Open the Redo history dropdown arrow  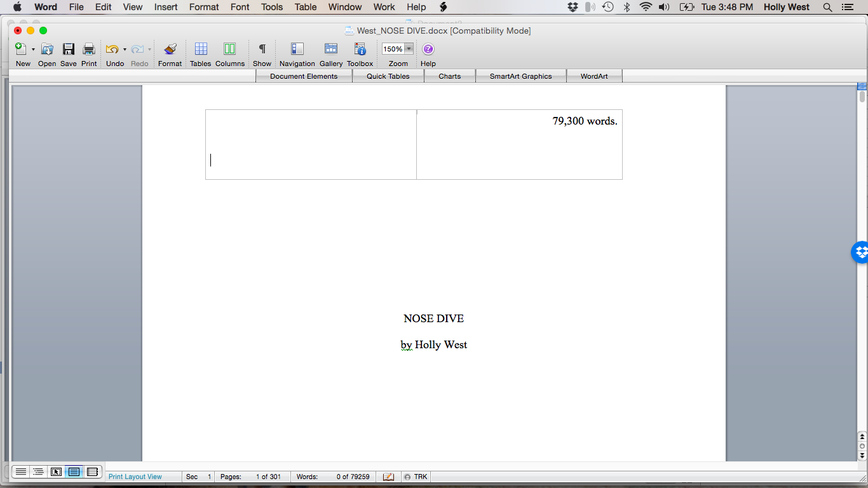click(150, 50)
